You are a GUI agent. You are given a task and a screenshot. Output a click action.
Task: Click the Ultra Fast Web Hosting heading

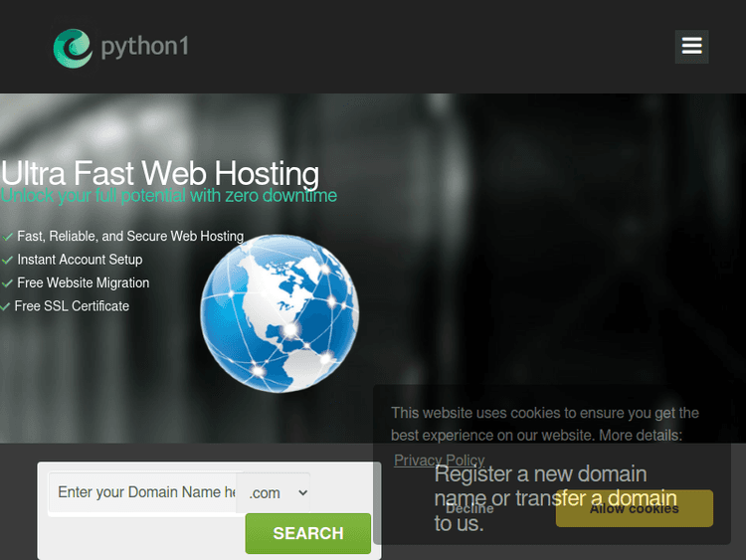(x=160, y=173)
